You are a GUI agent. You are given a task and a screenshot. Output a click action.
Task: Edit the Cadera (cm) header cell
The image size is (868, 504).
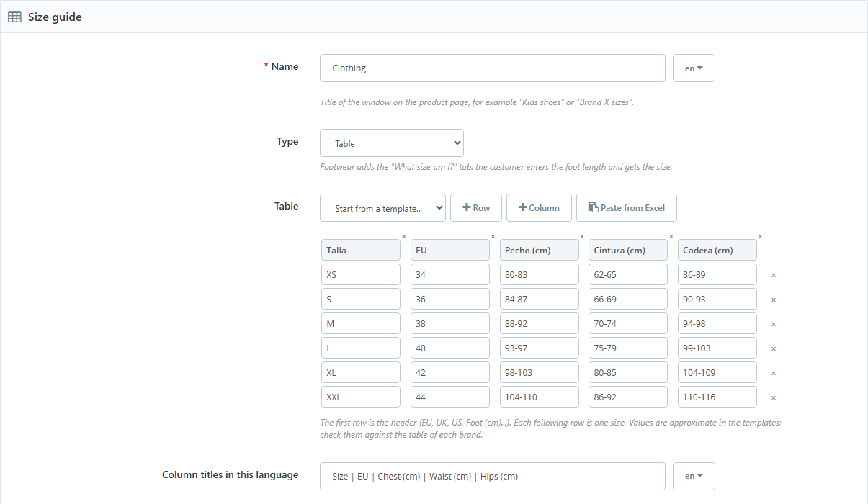[717, 250]
